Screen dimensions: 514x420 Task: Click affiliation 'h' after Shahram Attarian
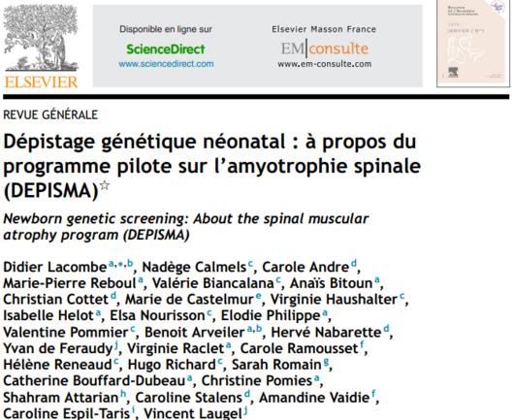(123, 393)
